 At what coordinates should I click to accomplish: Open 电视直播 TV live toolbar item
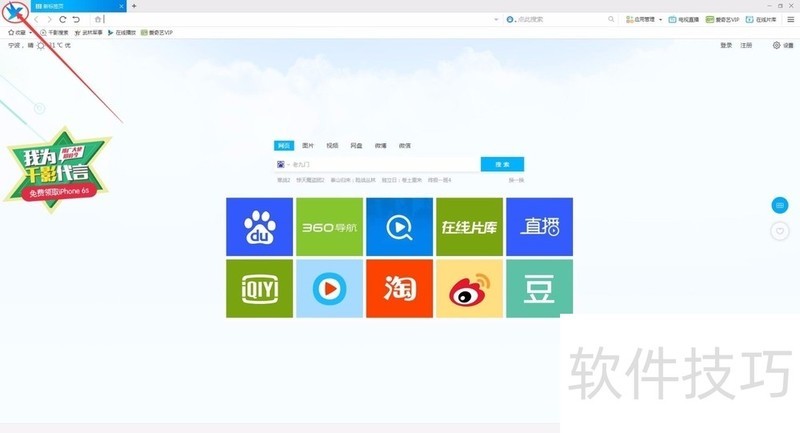[684, 19]
